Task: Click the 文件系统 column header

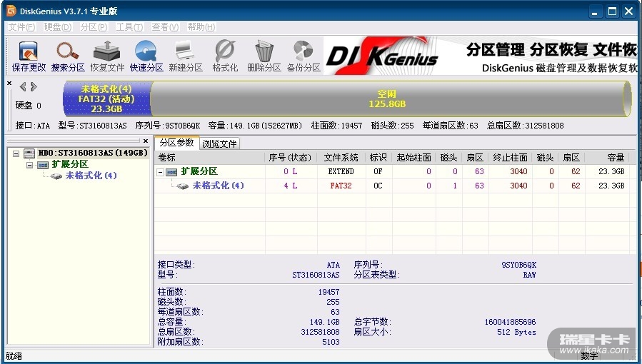Action: coord(341,158)
